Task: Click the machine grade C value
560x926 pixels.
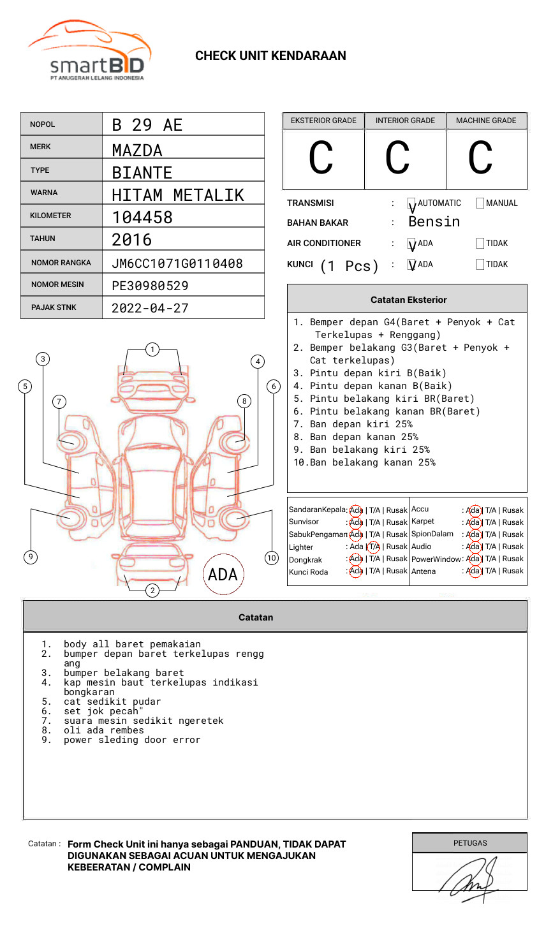Action: (480, 158)
